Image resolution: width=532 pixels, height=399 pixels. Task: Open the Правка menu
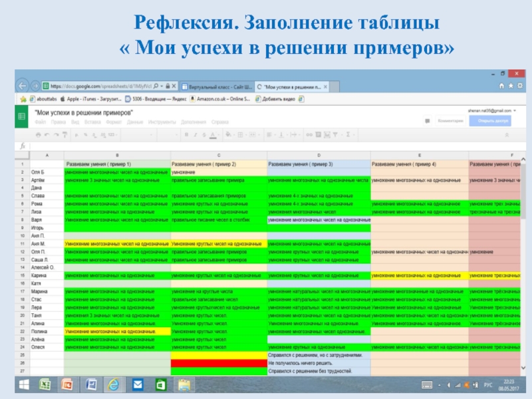59,122
